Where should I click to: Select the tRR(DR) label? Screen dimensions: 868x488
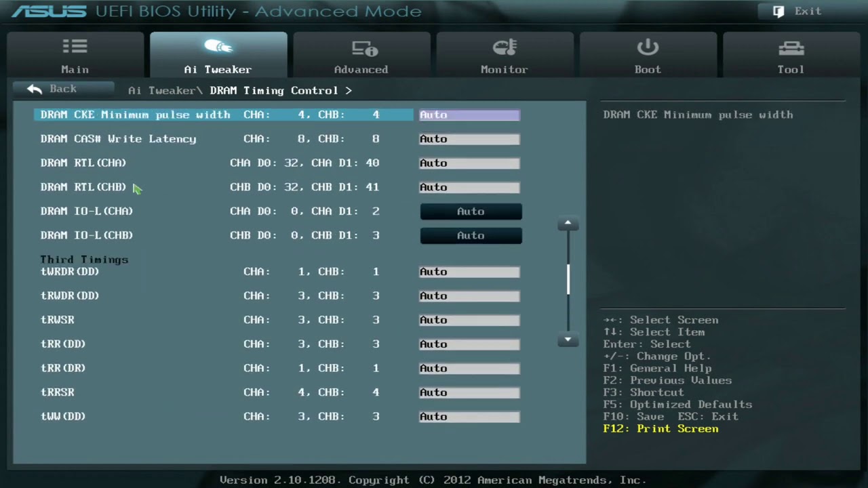pos(63,368)
